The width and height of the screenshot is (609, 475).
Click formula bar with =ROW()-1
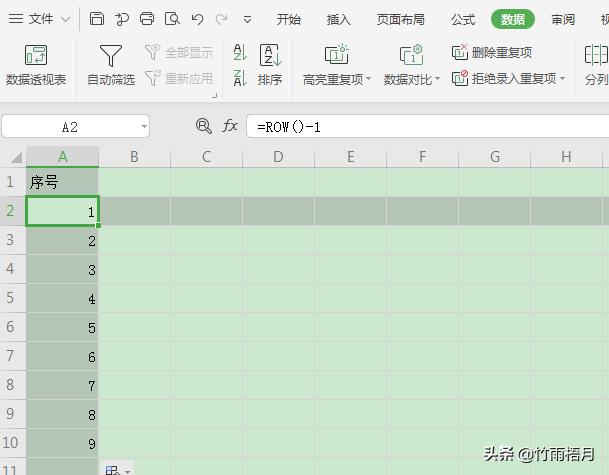428,127
